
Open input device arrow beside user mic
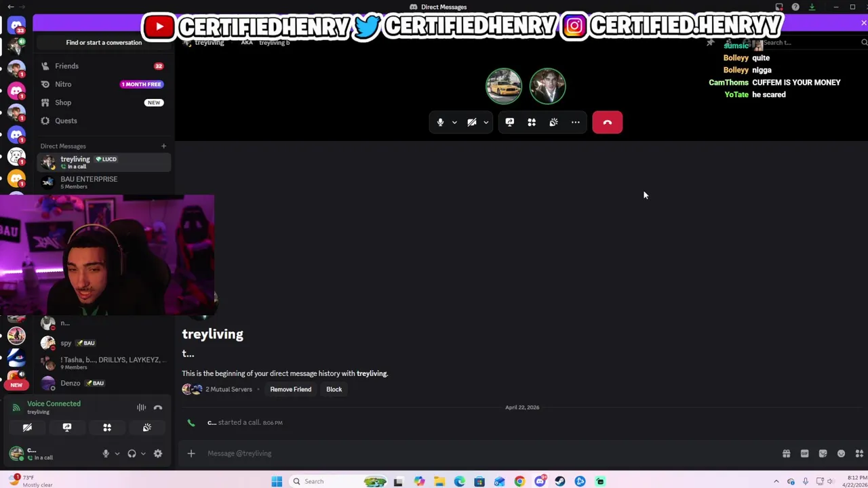(x=117, y=453)
